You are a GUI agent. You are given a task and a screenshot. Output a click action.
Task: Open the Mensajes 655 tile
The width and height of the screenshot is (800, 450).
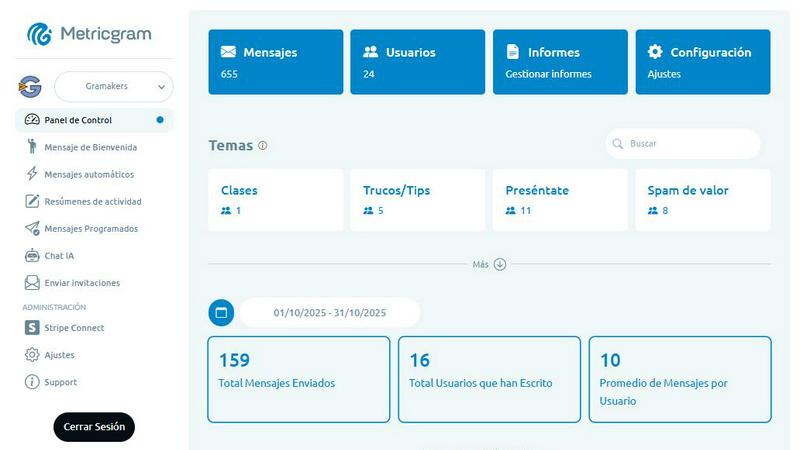click(275, 62)
